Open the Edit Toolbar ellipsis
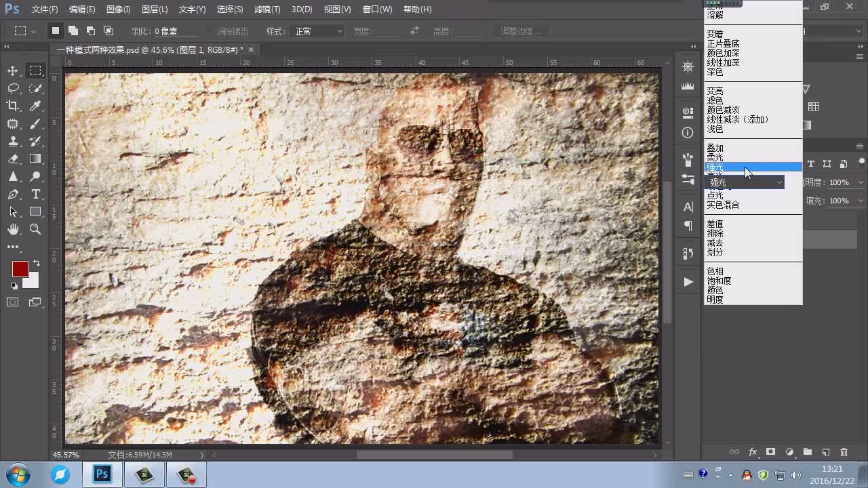 [13, 247]
